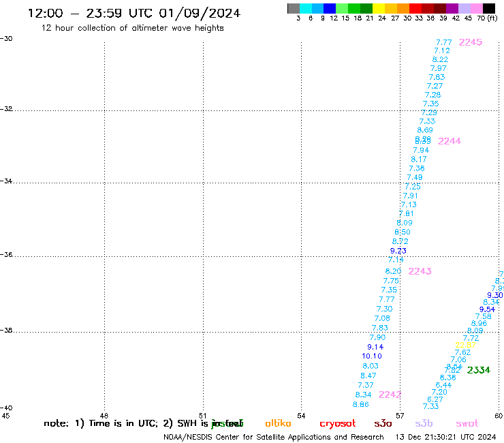Select the wave height value 7.91
This screenshot has width=504, height=443.
411,196
